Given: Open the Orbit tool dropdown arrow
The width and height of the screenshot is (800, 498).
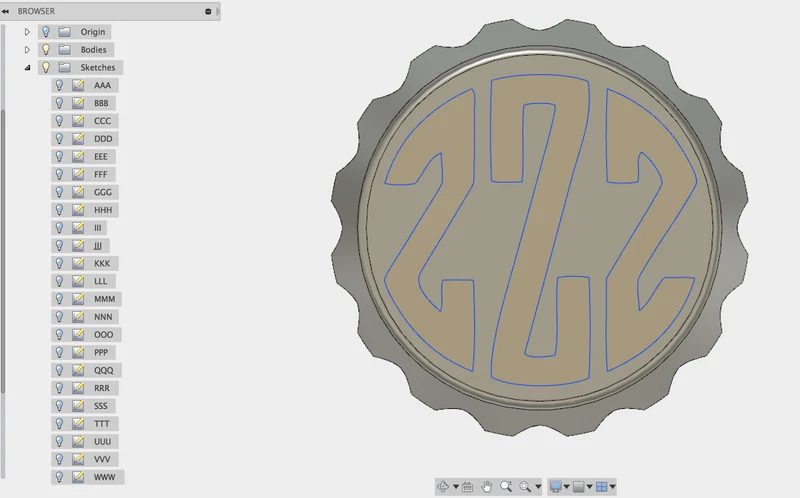Looking at the screenshot, I should tap(456, 487).
